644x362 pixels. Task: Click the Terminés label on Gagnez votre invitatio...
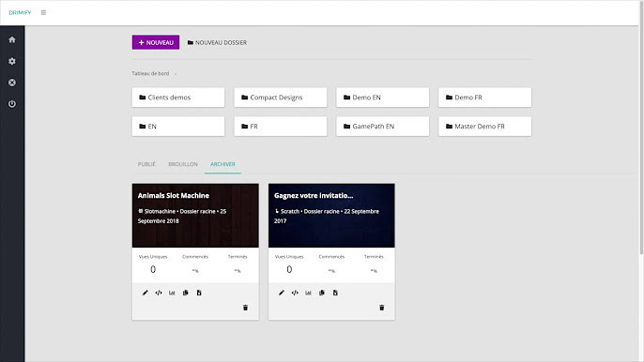(374, 257)
